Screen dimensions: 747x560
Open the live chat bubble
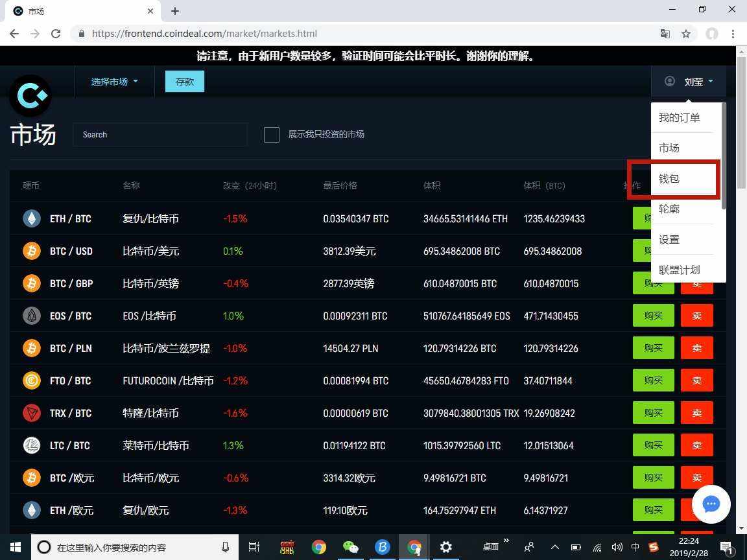click(x=711, y=504)
